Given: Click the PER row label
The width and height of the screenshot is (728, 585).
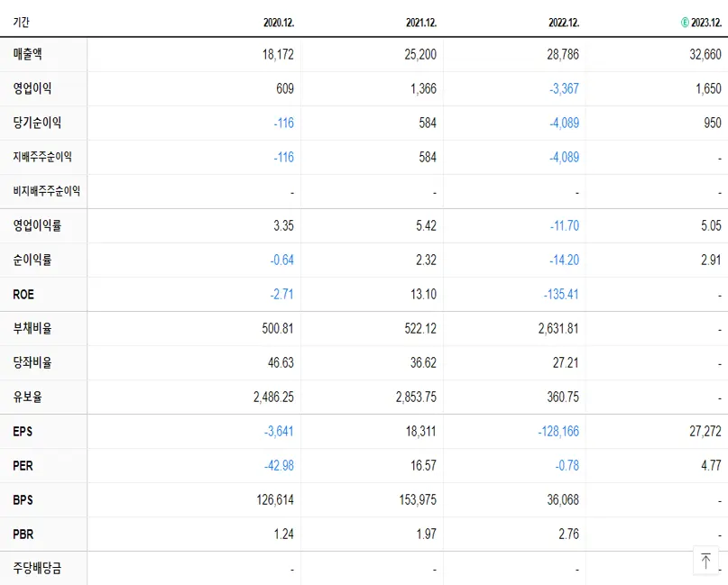Looking at the screenshot, I should tap(23, 465).
